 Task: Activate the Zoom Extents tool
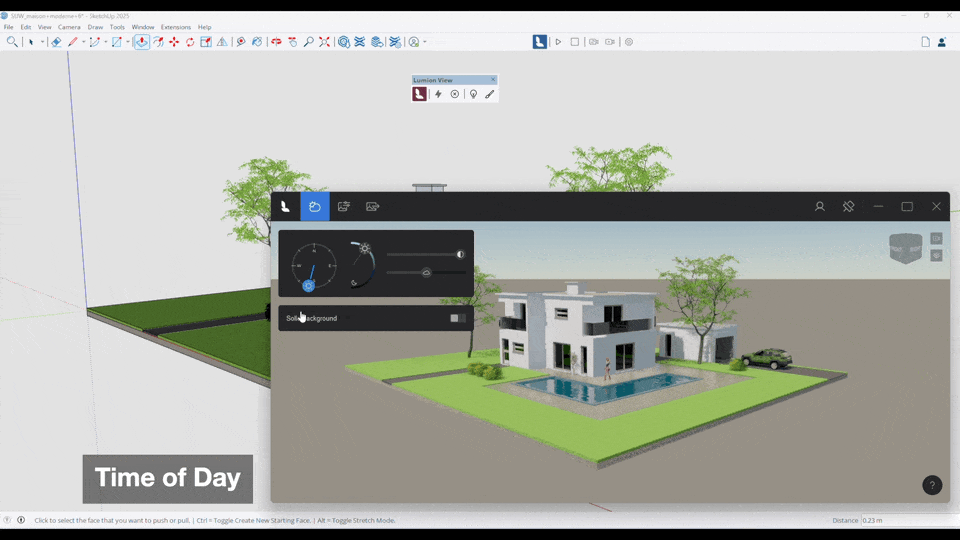pos(325,42)
